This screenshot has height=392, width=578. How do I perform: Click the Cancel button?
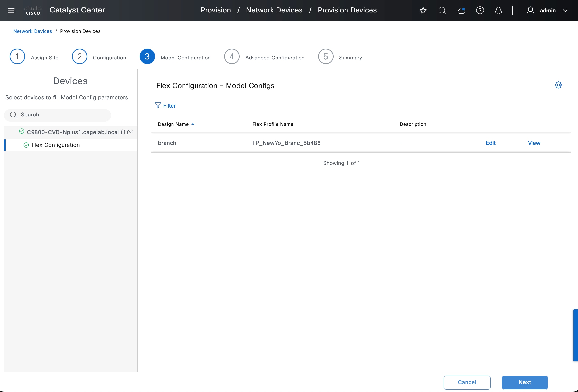tap(467, 382)
